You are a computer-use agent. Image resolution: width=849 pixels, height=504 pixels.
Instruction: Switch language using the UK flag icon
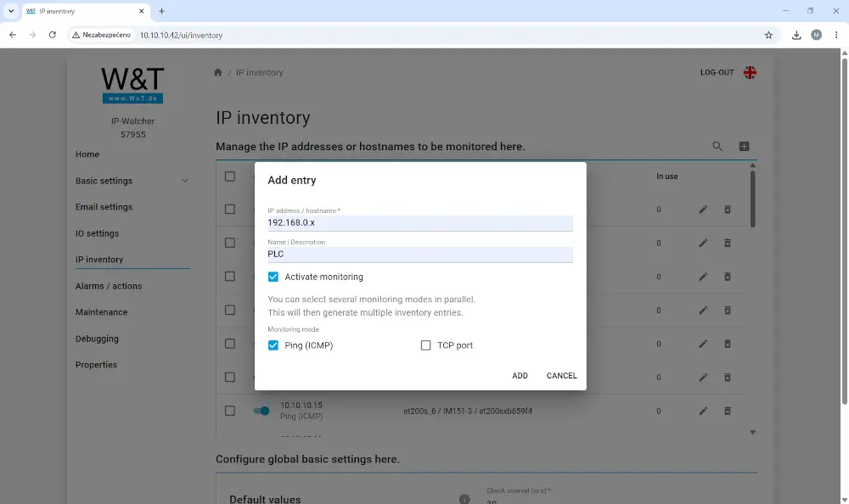(750, 72)
